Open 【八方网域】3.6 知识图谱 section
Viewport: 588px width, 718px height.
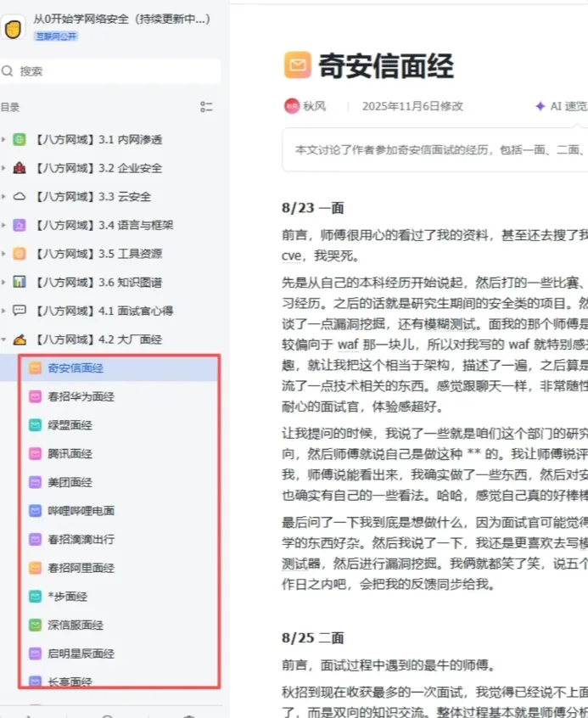tap(98, 282)
